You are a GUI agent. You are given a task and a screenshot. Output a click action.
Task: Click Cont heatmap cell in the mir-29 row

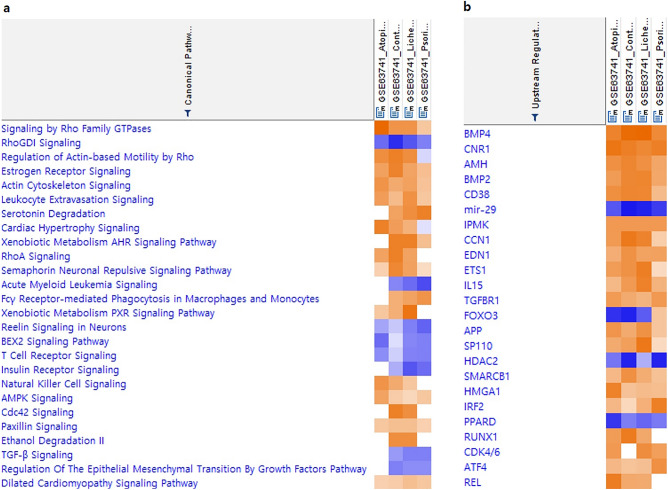pyautogui.click(x=628, y=209)
